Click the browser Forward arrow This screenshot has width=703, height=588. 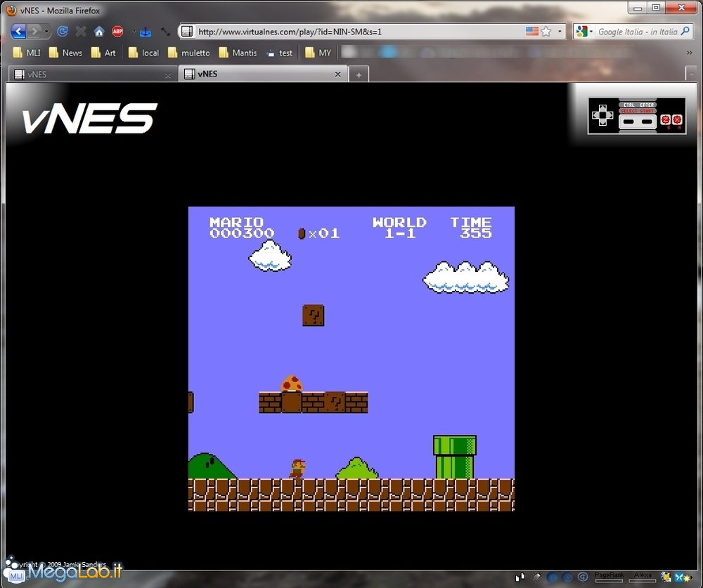click(x=35, y=31)
